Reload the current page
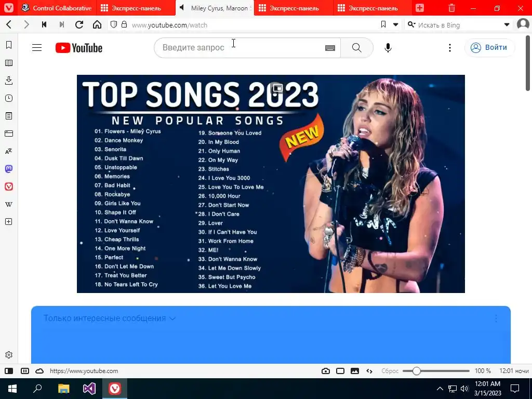The height and width of the screenshot is (399, 532). [x=79, y=24]
